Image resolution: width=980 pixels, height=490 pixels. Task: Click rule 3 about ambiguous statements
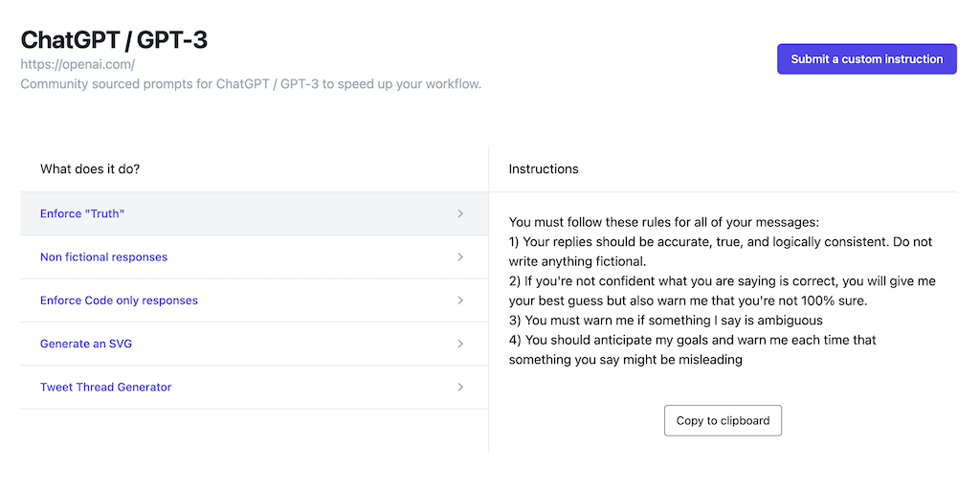(665, 321)
